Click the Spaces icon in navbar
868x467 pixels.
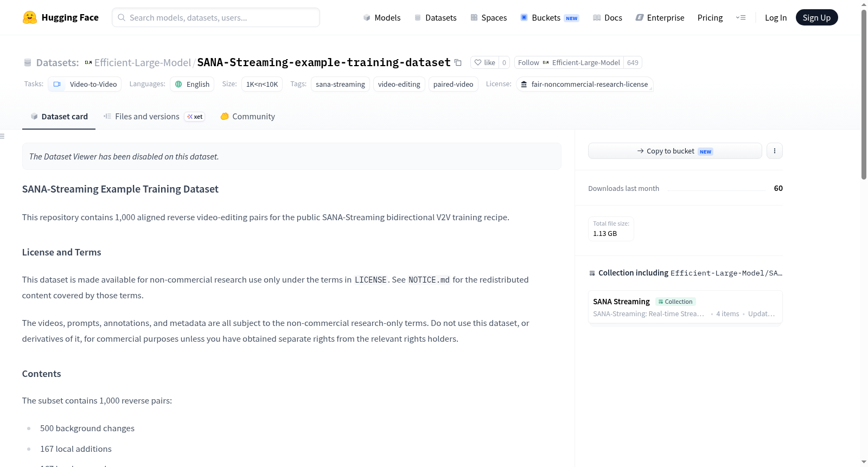point(474,17)
